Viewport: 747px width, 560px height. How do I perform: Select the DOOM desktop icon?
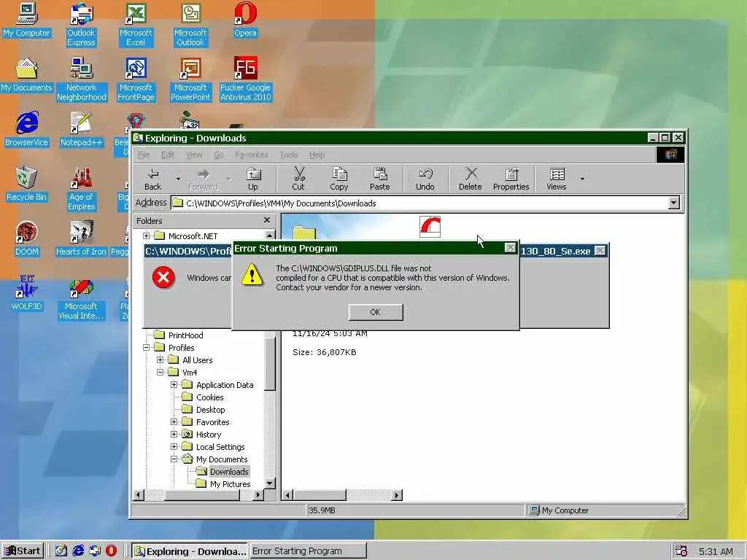pos(27,239)
